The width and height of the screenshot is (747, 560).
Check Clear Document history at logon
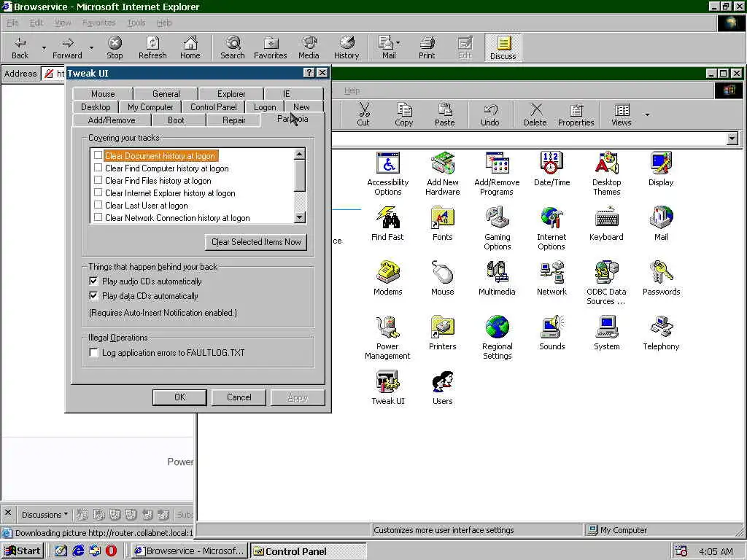click(x=98, y=155)
